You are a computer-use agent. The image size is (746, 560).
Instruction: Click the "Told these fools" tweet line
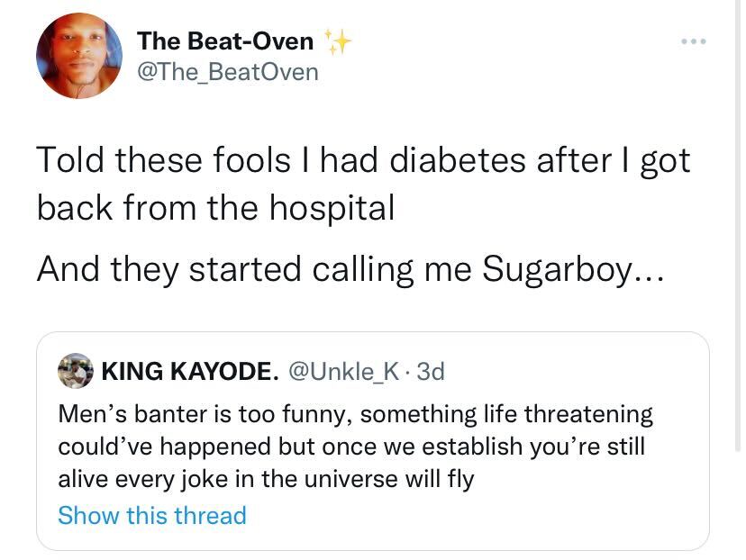pos(362,161)
